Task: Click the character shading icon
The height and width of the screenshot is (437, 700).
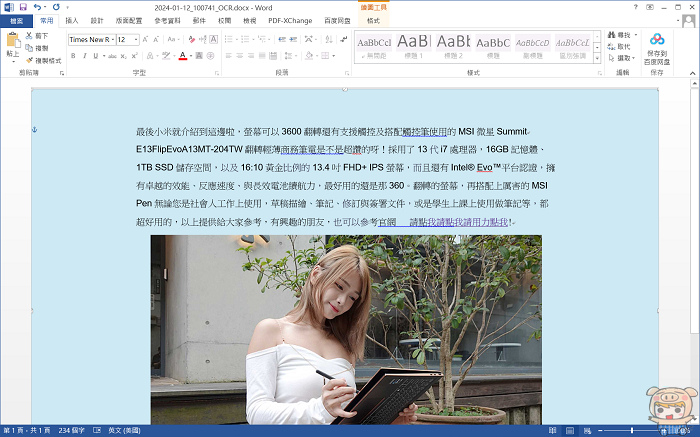Action: click(199, 56)
